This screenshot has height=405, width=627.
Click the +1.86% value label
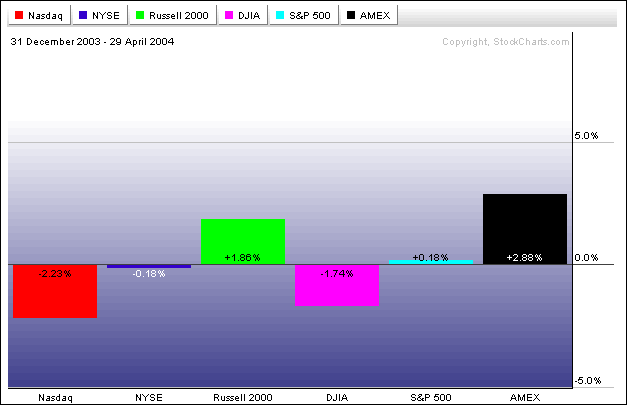(x=242, y=257)
